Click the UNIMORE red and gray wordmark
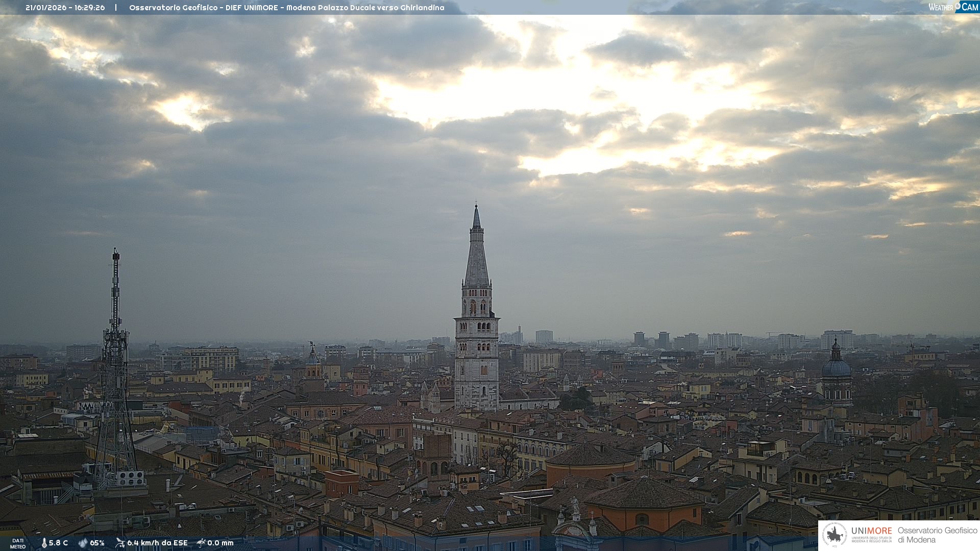This screenshot has width=980, height=551. (871, 531)
